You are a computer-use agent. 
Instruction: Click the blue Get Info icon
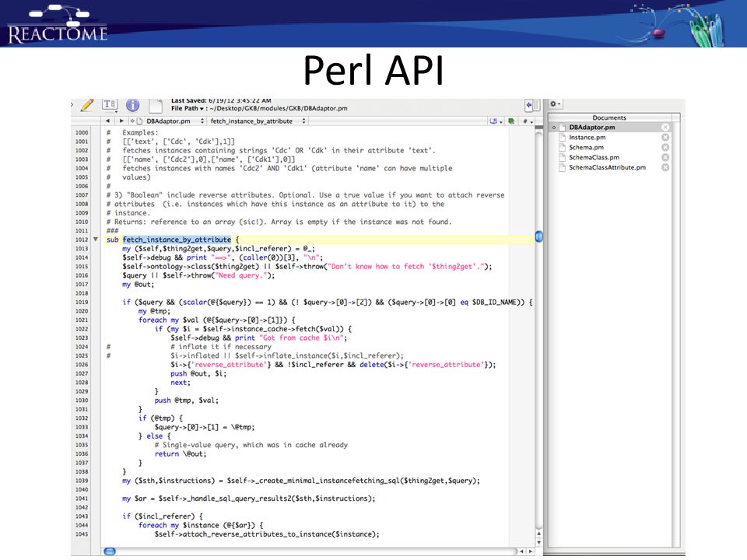click(x=133, y=105)
